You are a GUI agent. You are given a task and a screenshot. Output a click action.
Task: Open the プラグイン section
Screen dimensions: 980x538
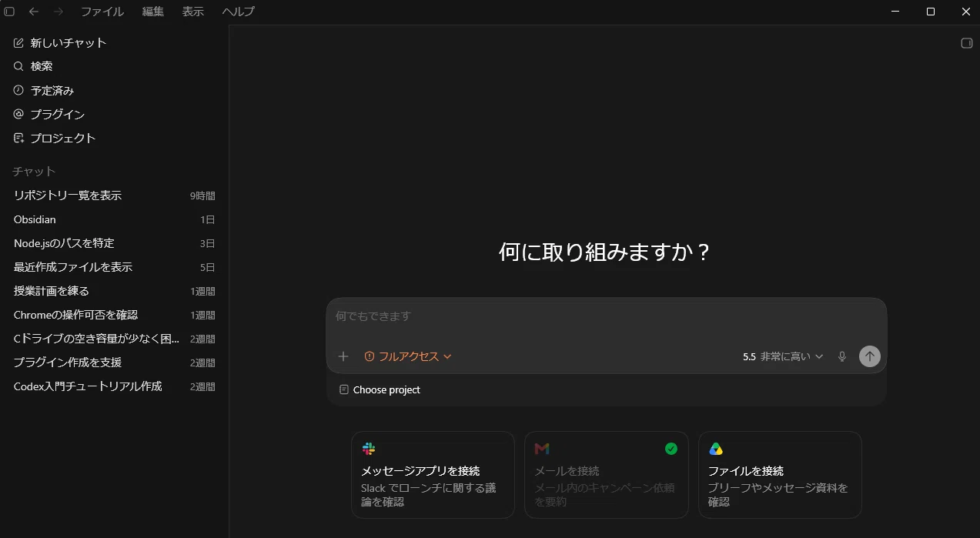(114, 114)
